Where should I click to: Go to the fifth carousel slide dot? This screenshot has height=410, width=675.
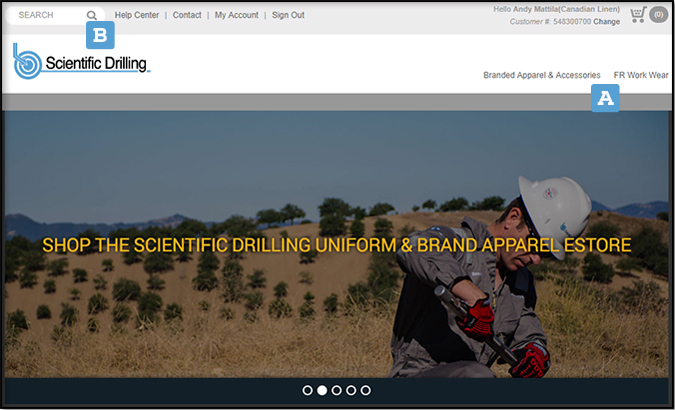365,390
